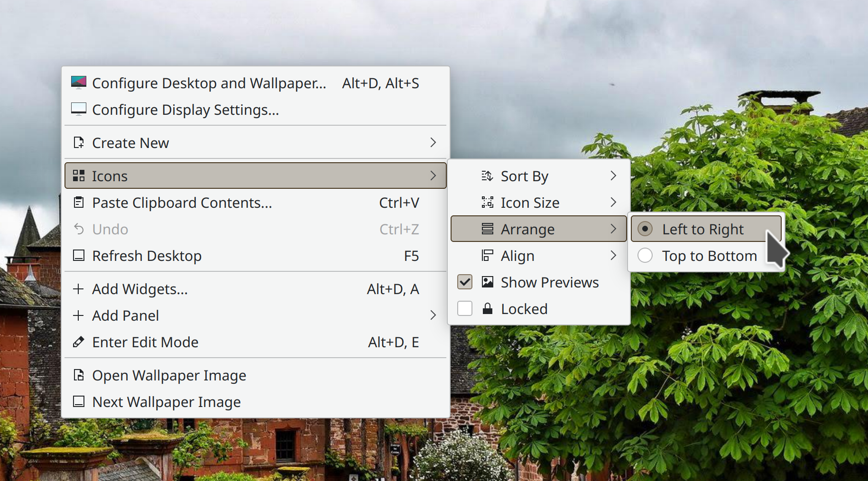The image size is (868, 481).
Task: Click Next Wallpaper Image entry
Action: click(x=166, y=402)
